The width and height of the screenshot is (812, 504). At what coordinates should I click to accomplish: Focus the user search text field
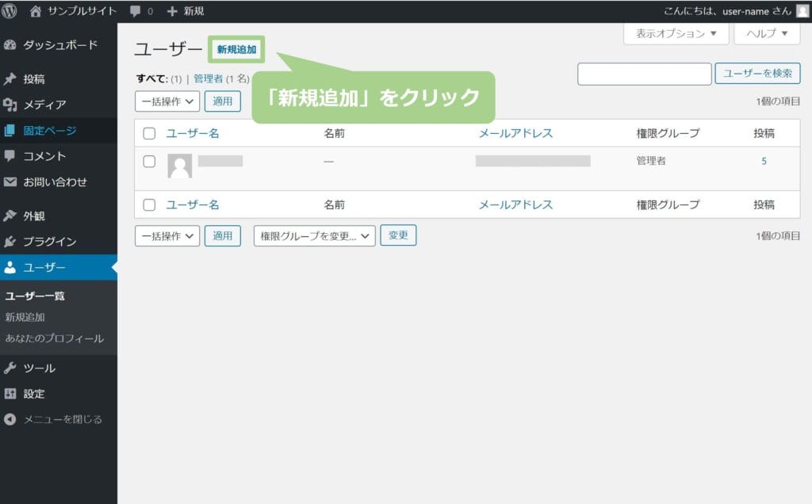pyautogui.click(x=644, y=74)
